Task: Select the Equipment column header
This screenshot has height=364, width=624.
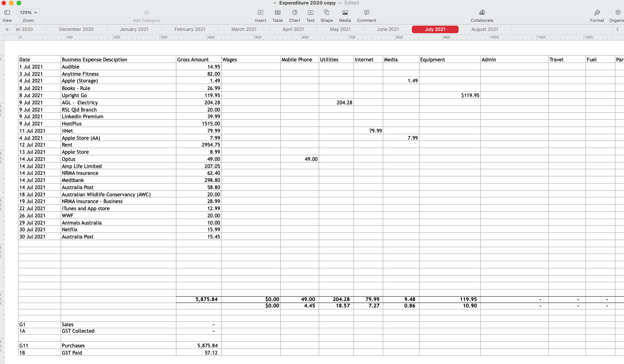Action: 450,60
